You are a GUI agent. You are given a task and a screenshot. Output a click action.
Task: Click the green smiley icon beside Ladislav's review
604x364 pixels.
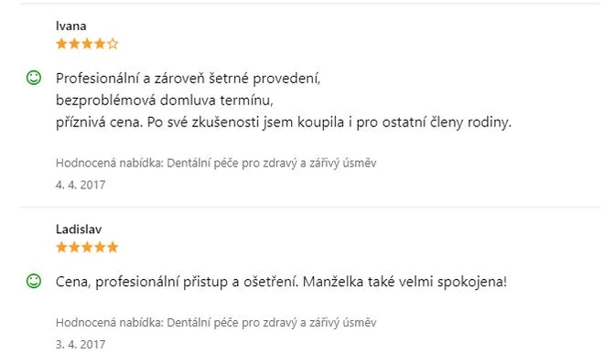coord(34,281)
